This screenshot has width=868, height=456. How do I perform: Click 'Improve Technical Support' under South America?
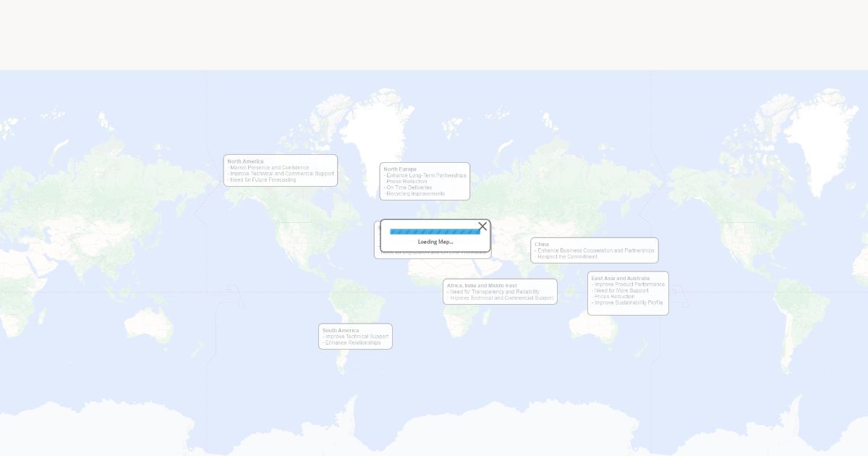click(x=356, y=337)
